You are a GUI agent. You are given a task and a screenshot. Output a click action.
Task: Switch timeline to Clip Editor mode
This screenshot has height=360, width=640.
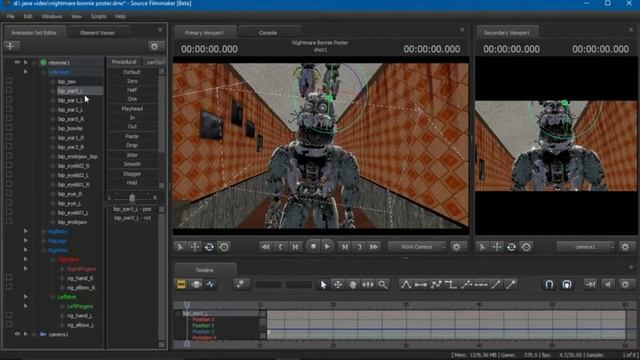181,284
